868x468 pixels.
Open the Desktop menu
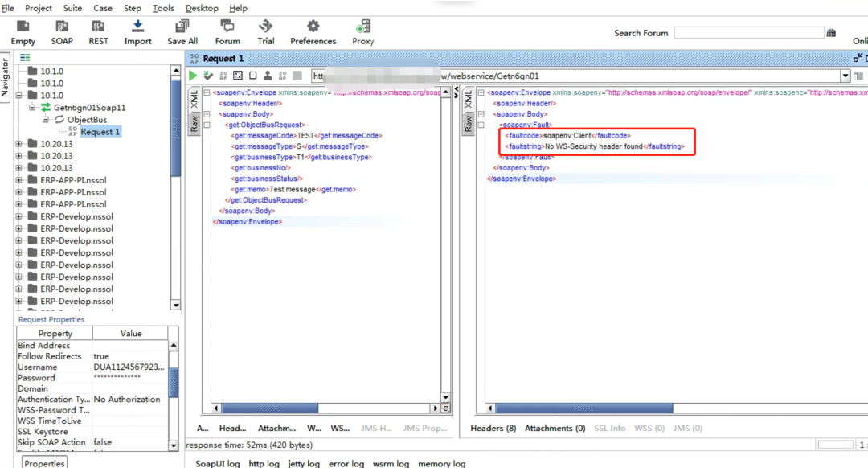click(x=202, y=8)
